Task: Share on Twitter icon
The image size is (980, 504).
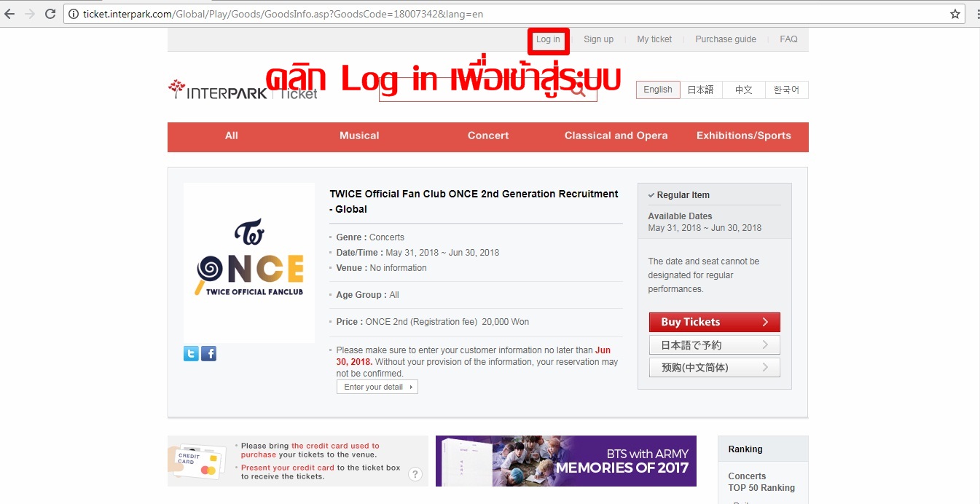Action: (x=191, y=354)
